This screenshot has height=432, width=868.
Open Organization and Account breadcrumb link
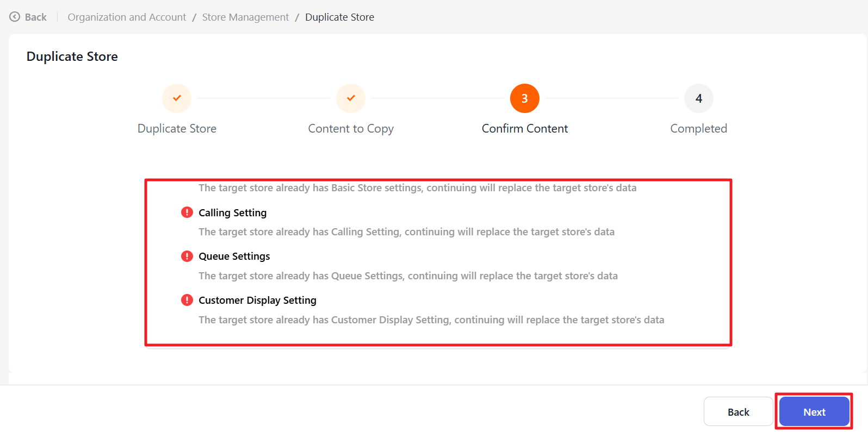pos(127,17)
